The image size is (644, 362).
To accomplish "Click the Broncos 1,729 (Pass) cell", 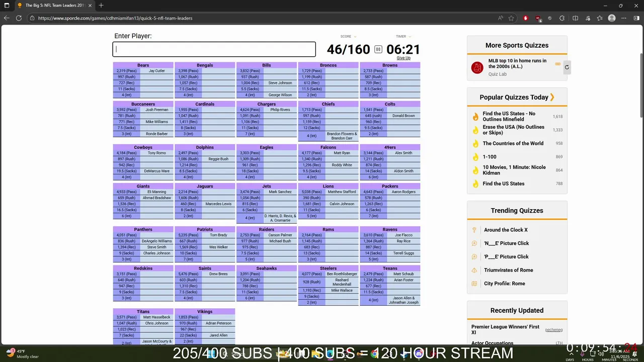I will point(311,71).
